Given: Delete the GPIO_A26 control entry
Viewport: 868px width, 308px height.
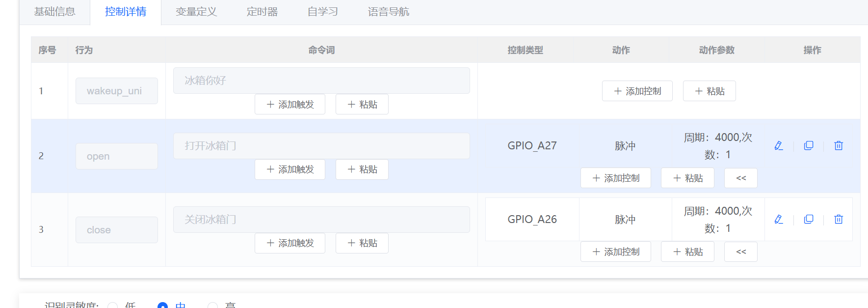Looking at the screenshot, I should point(839,220).
